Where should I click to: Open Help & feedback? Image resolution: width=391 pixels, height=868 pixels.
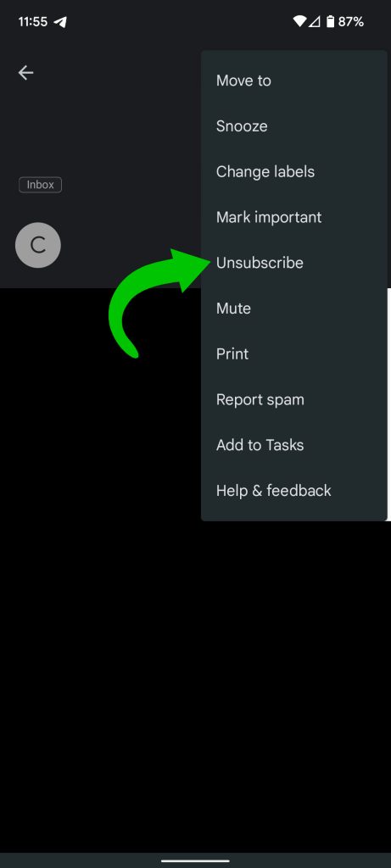294,491
